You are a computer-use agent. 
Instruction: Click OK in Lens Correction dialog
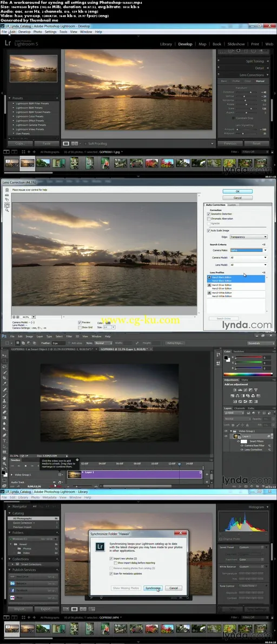tap(237, 191)
